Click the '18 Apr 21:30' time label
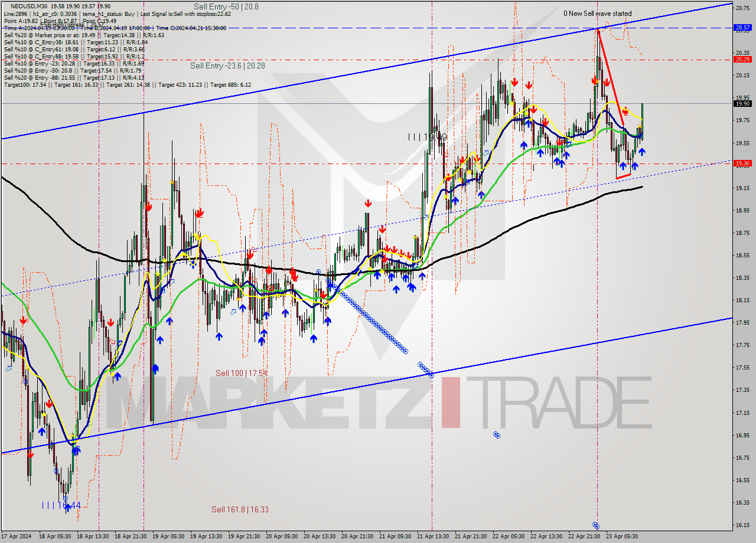Image resolution: width=756 pixels, height=543 pixels. 131,537
